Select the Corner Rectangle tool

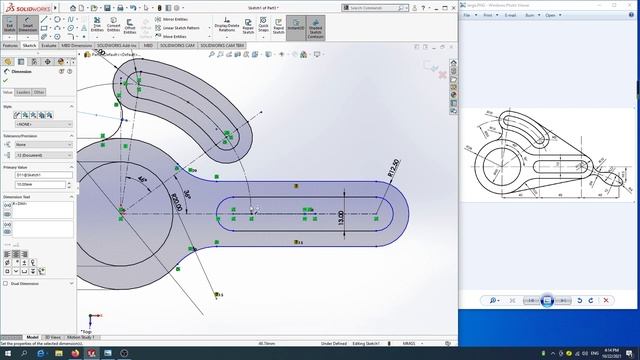(44, 28)
